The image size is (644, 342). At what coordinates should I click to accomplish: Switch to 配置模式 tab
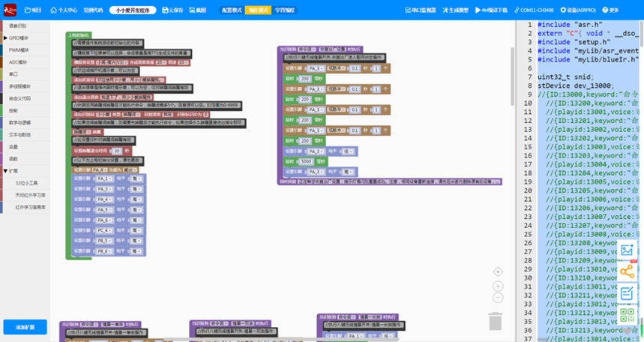pos(232,10)
